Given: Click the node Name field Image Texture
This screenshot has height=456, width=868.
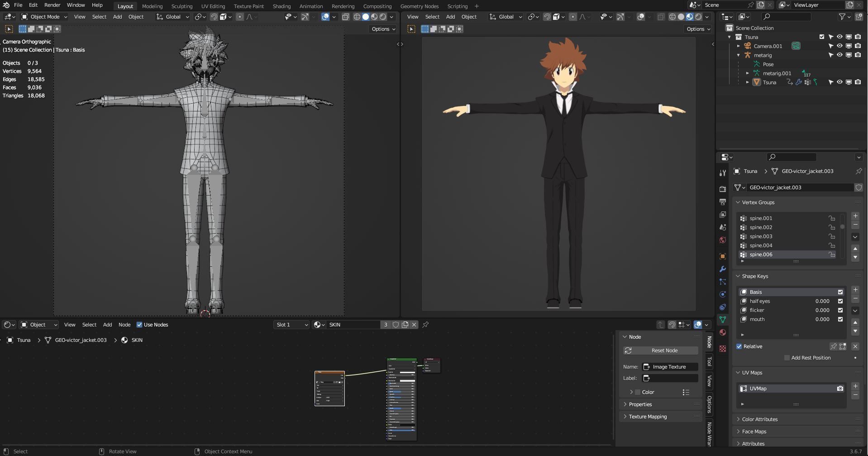Looking at the screenshot, I should tap(670, 367).
